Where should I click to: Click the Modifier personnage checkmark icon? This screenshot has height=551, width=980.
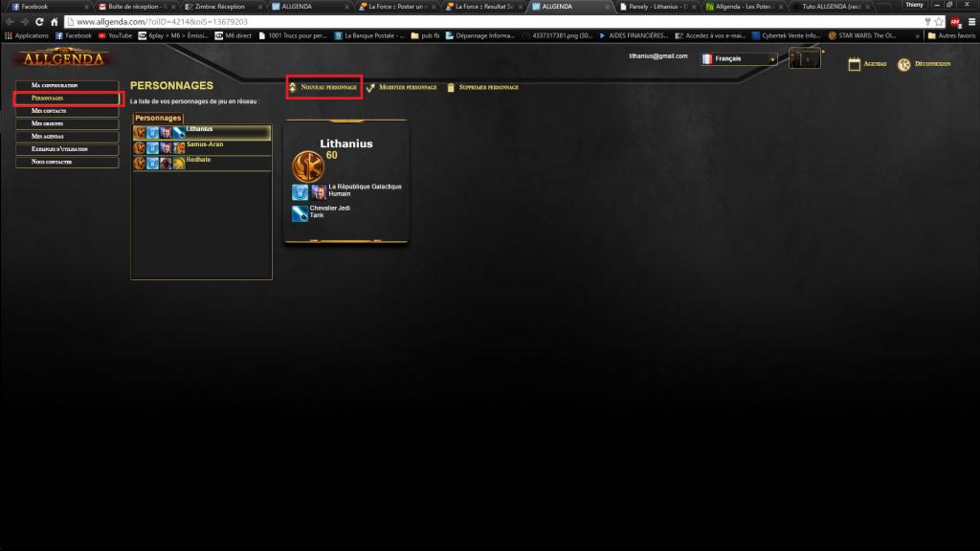tap(370, 87)
